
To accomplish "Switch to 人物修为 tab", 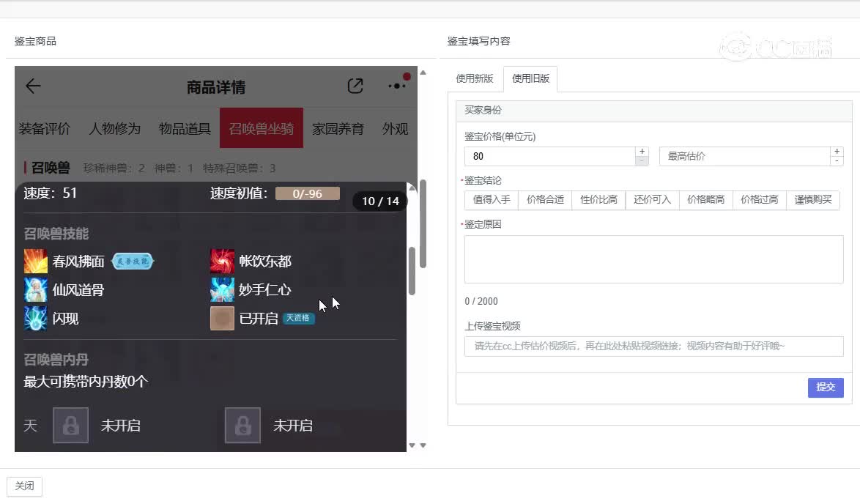I will 114,129.
